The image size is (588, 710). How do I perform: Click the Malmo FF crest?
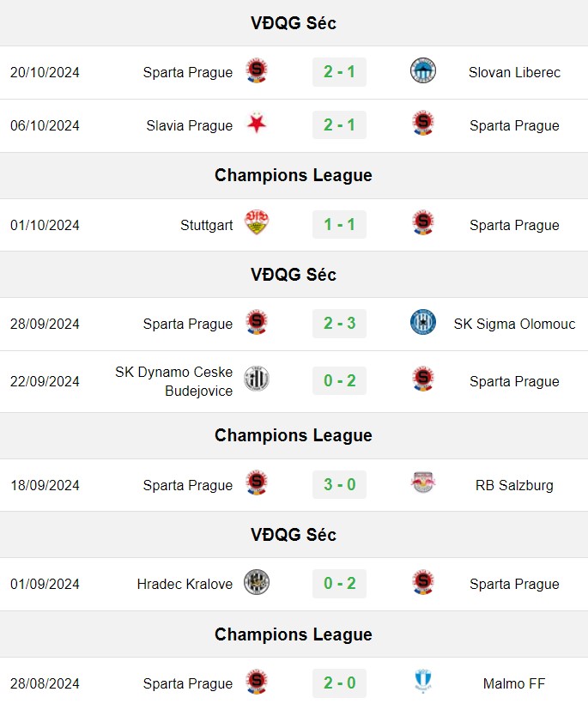tap(423, 681)
